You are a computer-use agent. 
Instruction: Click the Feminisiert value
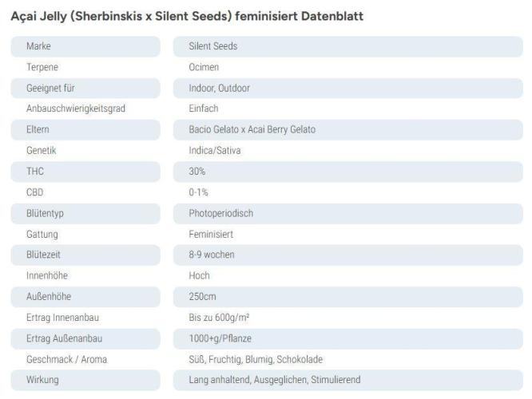point(210,234)
